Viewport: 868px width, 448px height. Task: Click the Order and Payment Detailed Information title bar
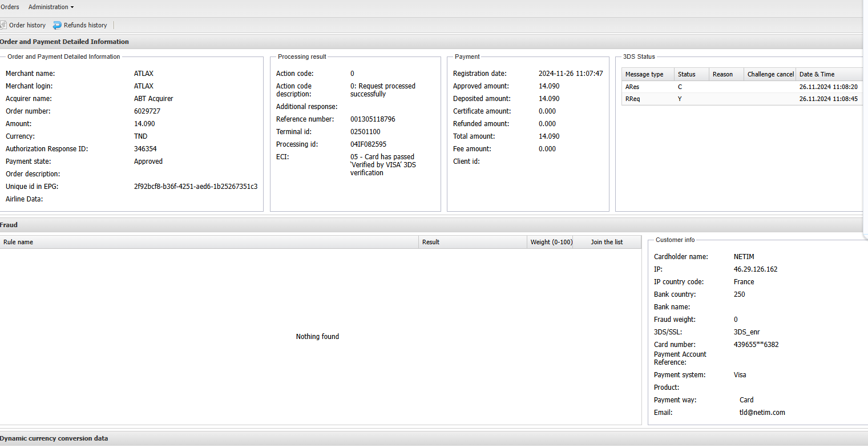[x=64, y=42]
